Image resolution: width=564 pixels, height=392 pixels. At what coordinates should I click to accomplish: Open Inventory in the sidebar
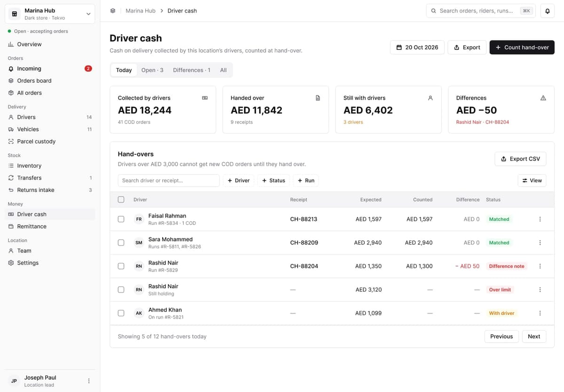point(50,166)
